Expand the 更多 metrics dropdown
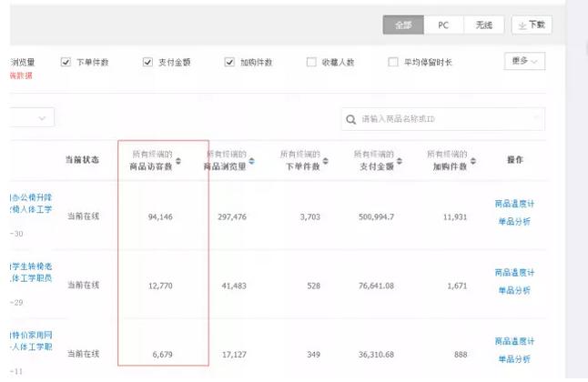Image resolution: width=588 pixels, height=382 pixels. [524, 61]
